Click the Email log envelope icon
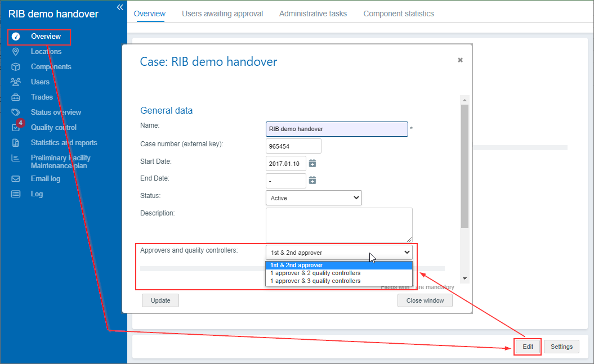Viewport: 594px width, 364px height. point(16,179)
